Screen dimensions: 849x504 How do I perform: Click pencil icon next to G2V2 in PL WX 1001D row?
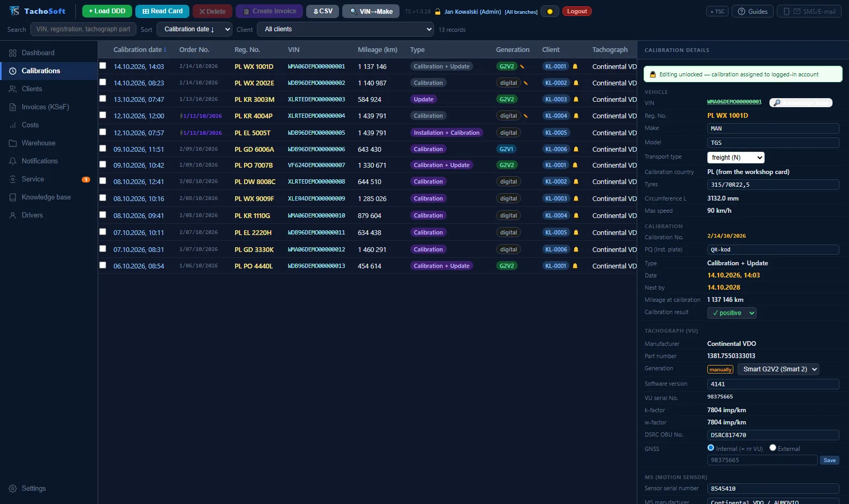pyautogui.click(x=522, y=66)
